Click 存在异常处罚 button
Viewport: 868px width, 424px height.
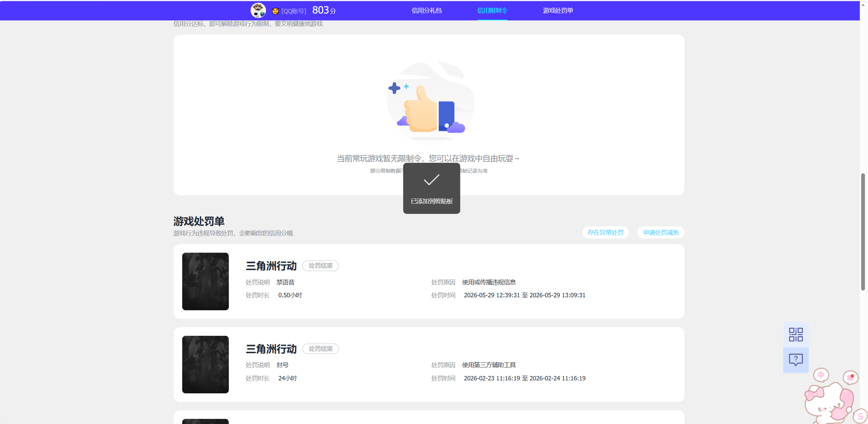tap(605, 233)
